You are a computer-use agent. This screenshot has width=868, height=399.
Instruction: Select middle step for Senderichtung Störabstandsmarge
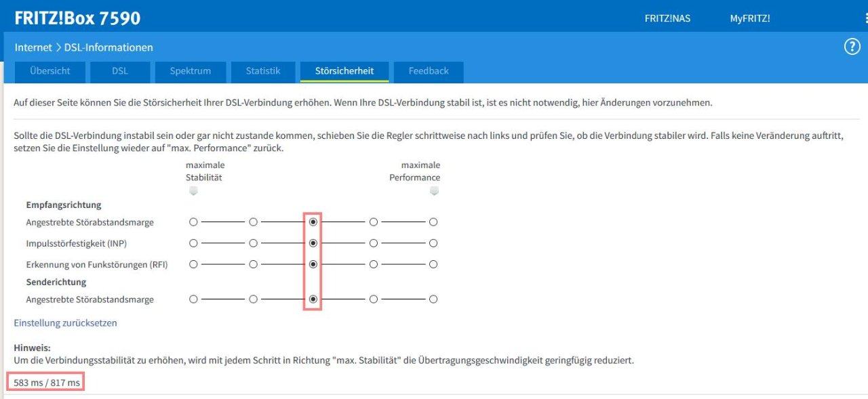(x=313, y=299)
